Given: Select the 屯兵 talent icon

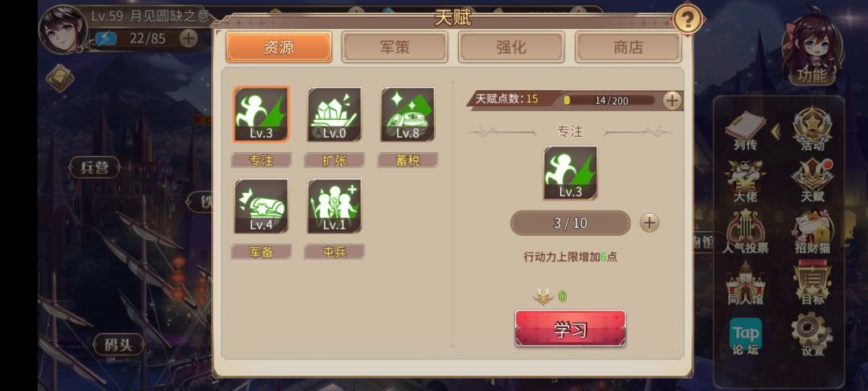Looking at the screenshot, I should point(334,205).
